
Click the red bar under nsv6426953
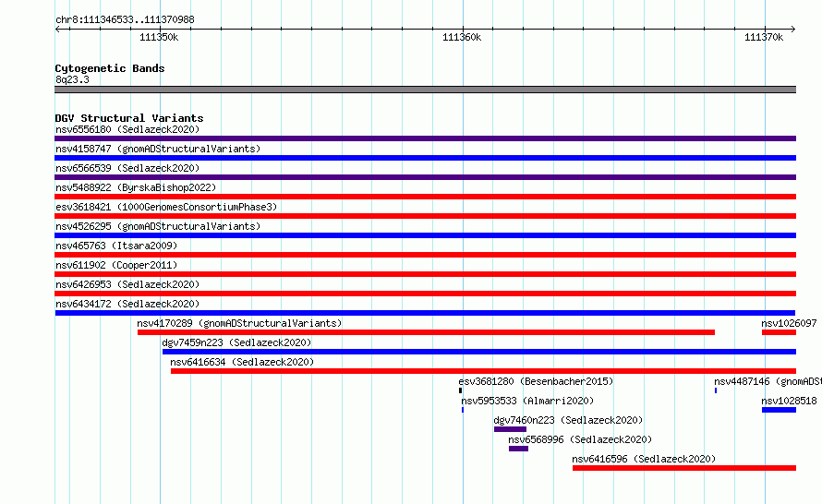(x=425, y=294)
